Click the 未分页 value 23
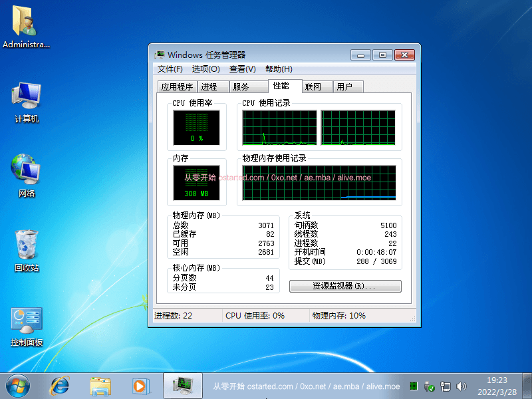532x399 pixels. [270, 287]
